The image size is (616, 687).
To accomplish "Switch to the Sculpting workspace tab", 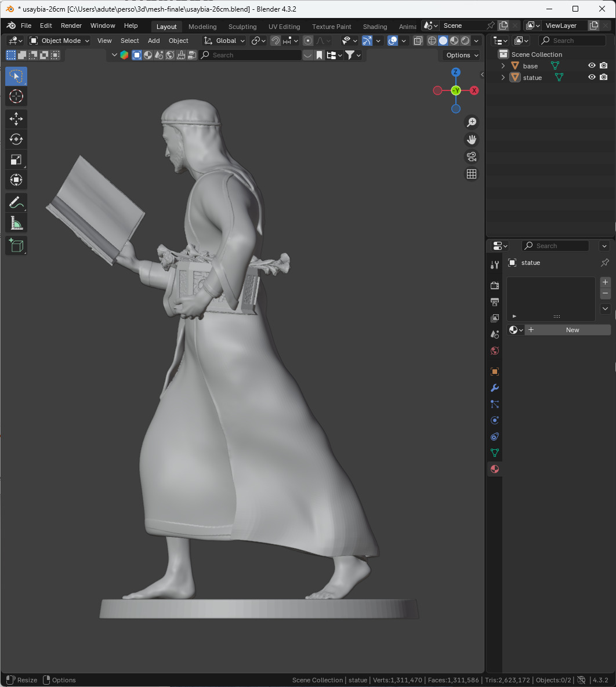I will pyautogui.click(x=242, y=27).
